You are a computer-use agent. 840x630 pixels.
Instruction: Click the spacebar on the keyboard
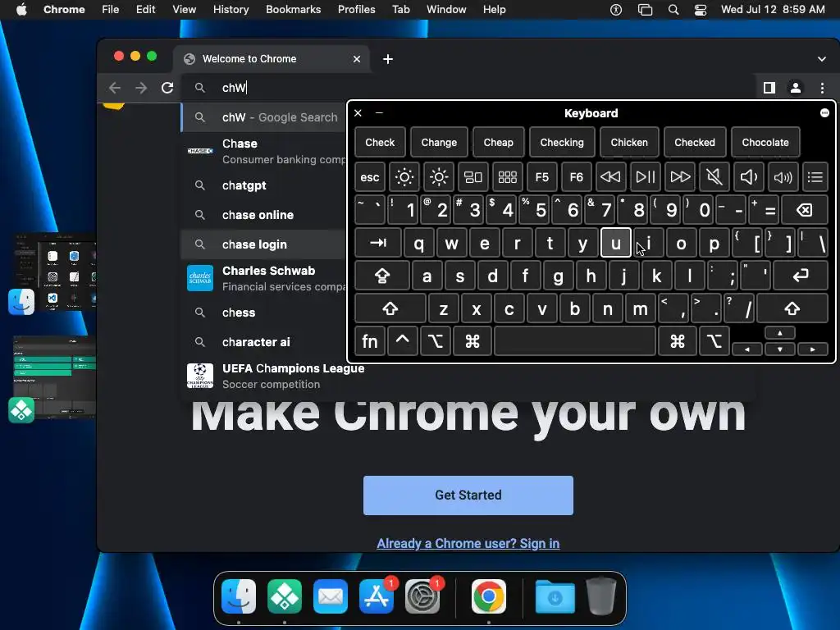coord(575,341)
